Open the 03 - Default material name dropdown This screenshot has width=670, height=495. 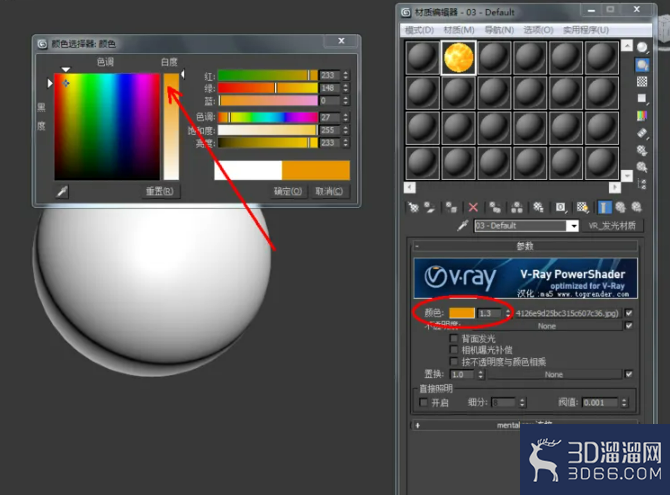pyautogui.click(x=572, y=226)
